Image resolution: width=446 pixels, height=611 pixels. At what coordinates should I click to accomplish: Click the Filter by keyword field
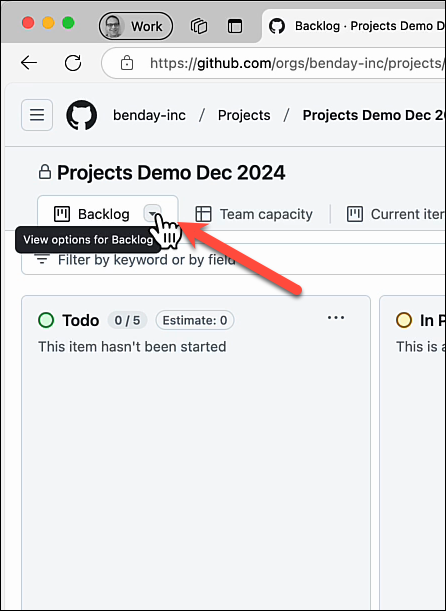tap(233, 259)
